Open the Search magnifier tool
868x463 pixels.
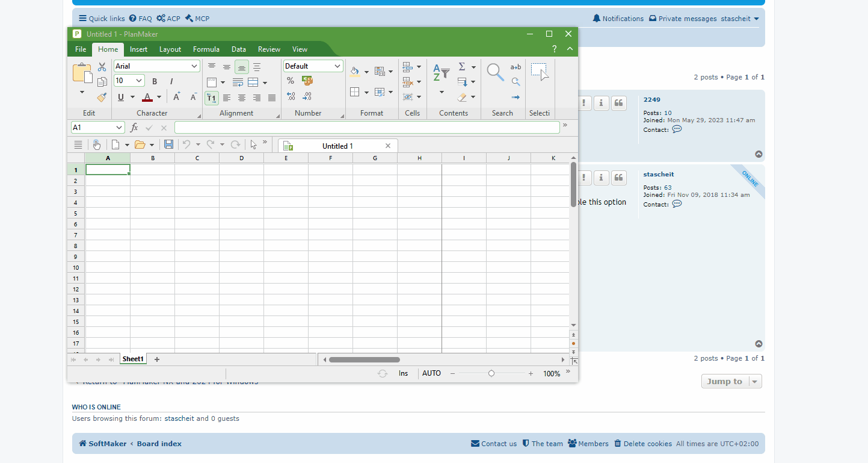(495, 72)
